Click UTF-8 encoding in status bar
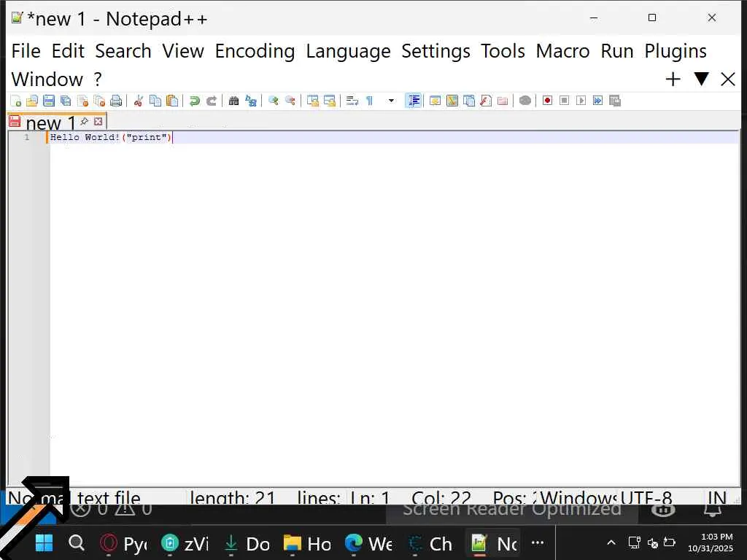 click(x=646, y=497)
